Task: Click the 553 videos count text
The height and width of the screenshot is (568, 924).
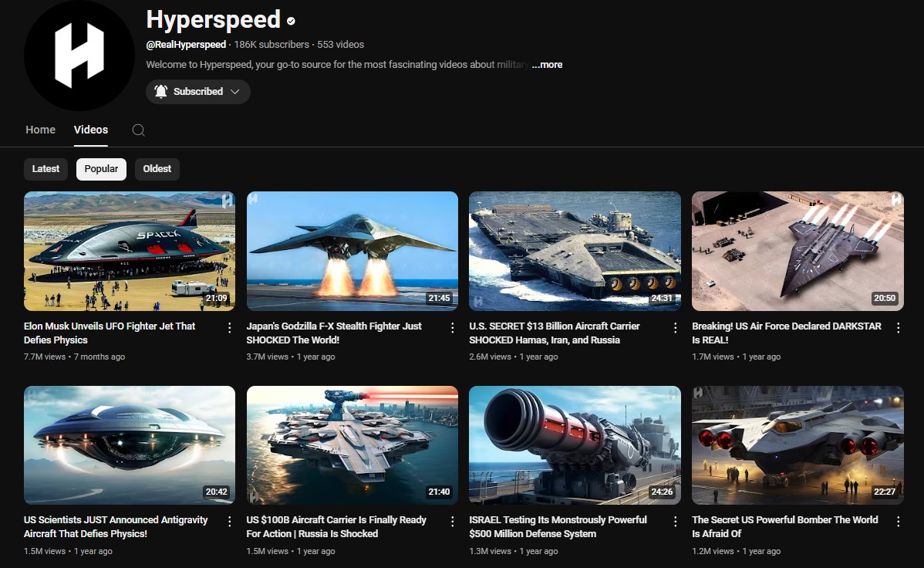Action: click(341, 44)
